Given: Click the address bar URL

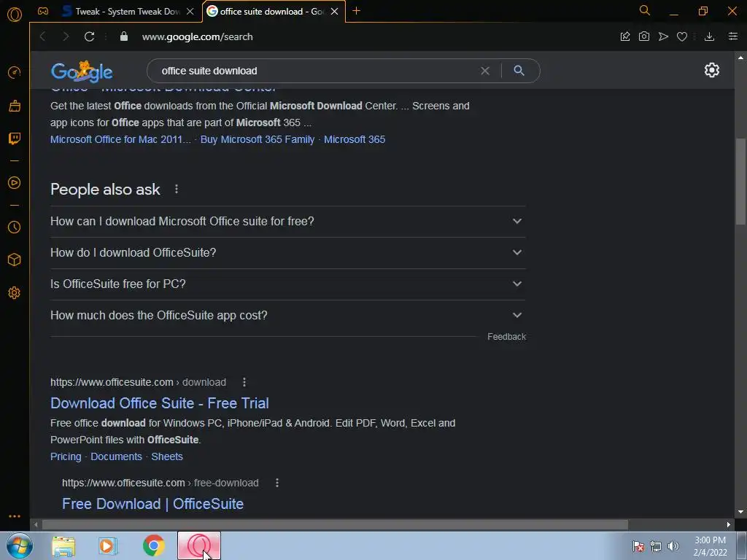Looking at the screenshot, I should pos(197,36).
